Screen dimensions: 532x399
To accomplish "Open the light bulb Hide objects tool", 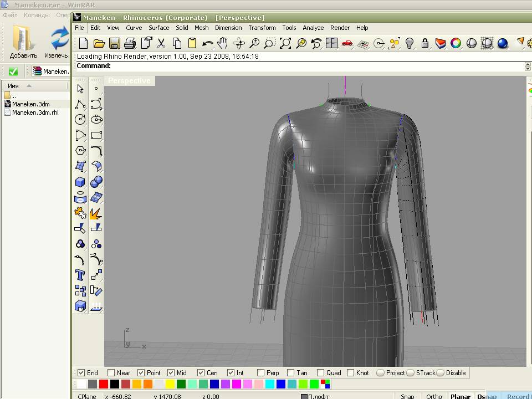I will 410,43.
